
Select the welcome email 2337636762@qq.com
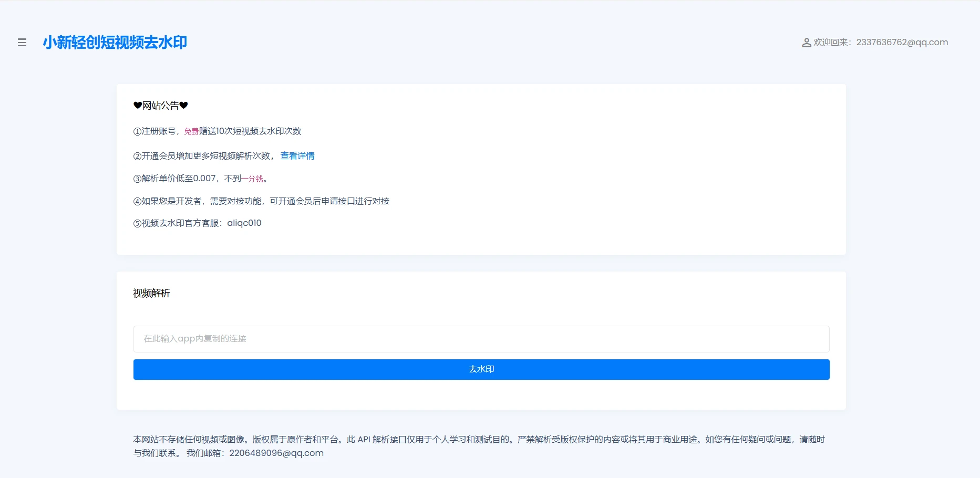pos(901,42)
